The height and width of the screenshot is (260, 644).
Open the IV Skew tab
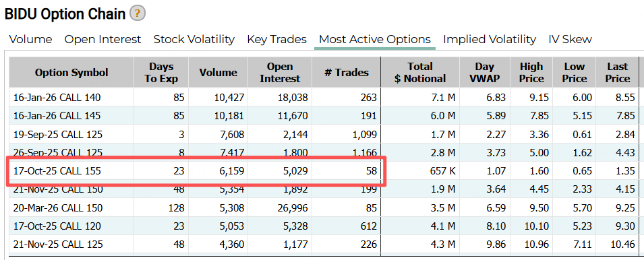click(x=570, y=39)
